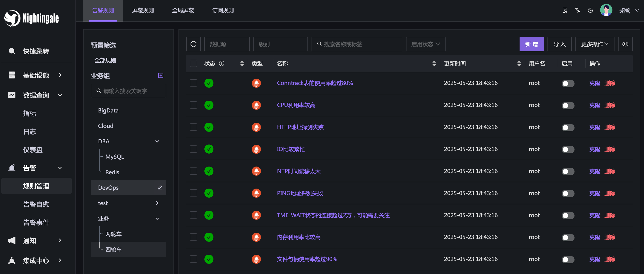Check the Conntrack rule row checkbox
Viewport: 644px width, 274px height.
193,83
